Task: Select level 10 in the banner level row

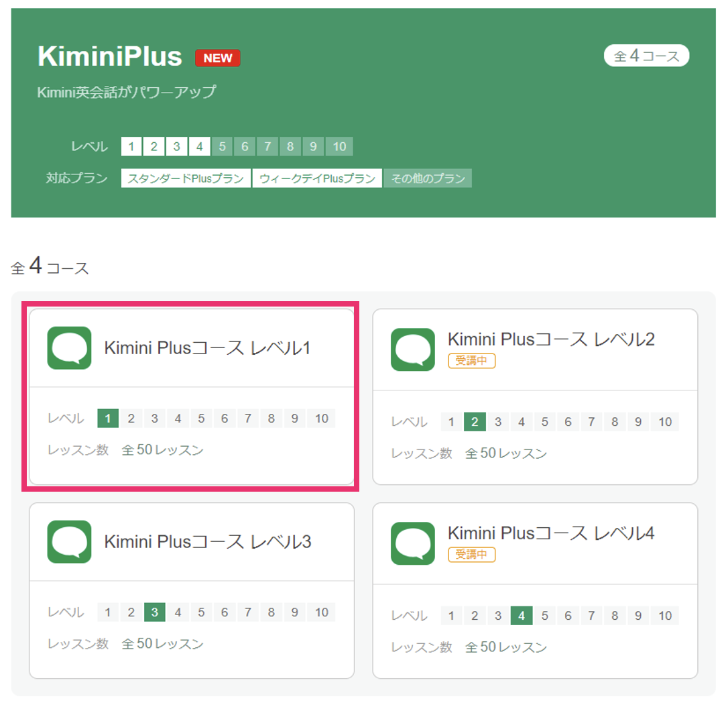Action: click(339, 146)
